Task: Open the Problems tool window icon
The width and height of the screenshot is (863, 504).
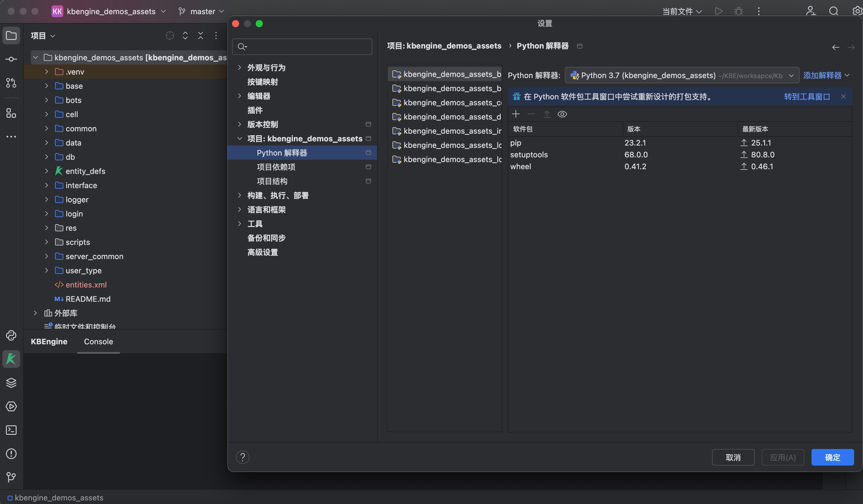Action: point(11,453)
